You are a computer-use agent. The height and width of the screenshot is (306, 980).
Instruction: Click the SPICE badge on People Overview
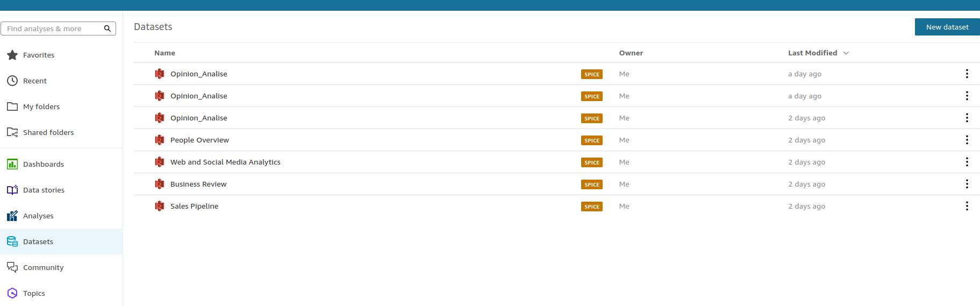click(592, 140)
